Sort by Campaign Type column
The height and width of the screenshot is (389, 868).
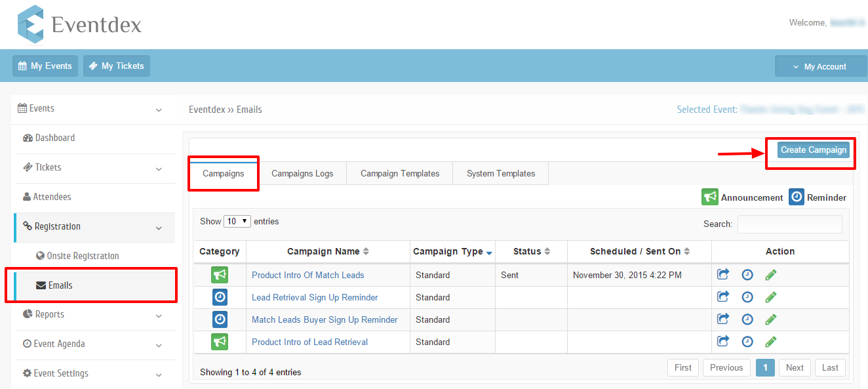click(x=452, y=251)
